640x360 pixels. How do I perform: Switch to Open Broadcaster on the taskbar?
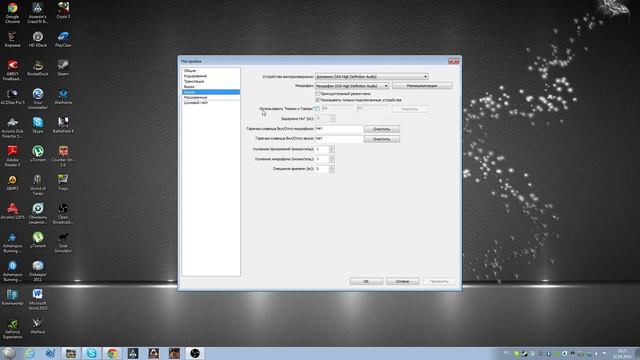pyautogui.click(x=195, y=353)
